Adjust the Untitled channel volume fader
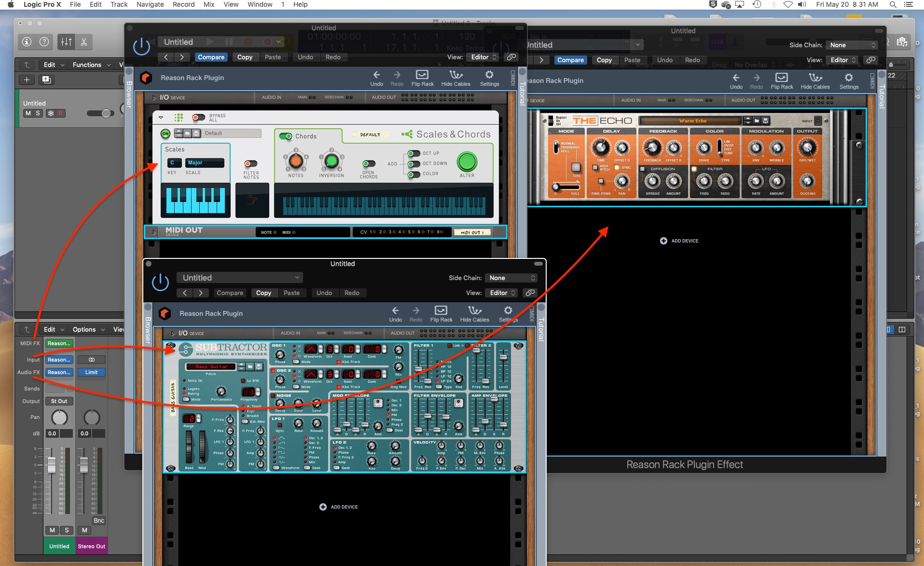Image resolution: width=924 pixels, height=566 pixels. [x=51, y=464]
